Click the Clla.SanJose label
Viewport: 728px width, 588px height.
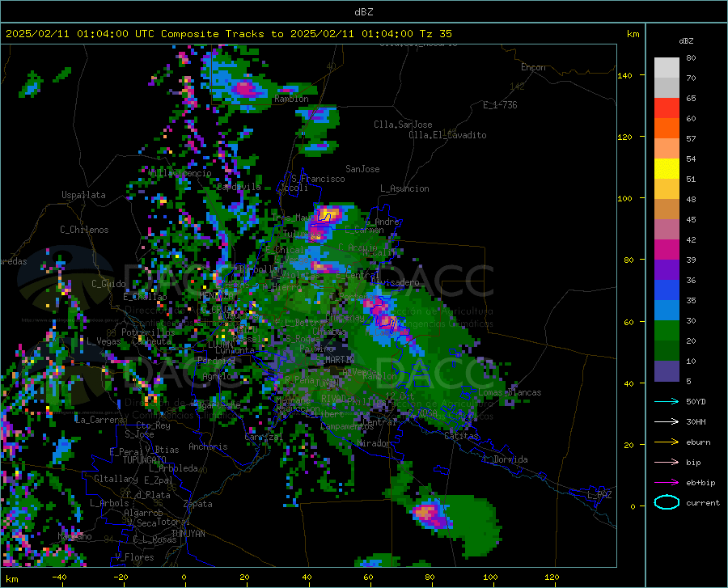[x=403, y=125]
